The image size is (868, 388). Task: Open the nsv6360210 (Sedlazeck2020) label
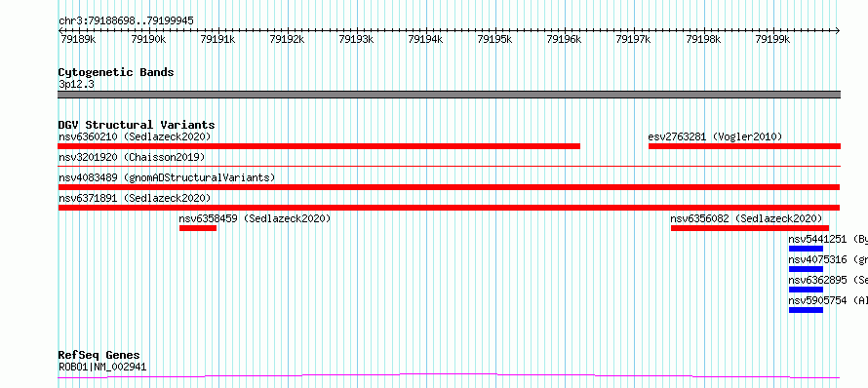(135, 136)
